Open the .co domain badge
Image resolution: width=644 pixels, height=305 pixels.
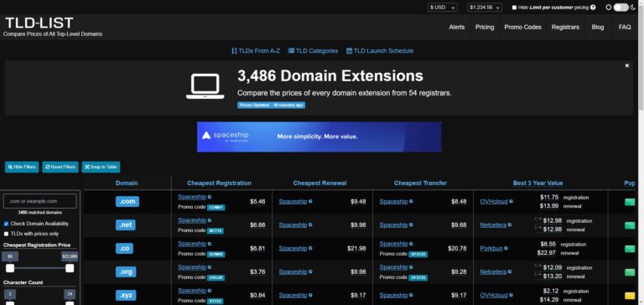pyautogui.click(x=124, y=248)
